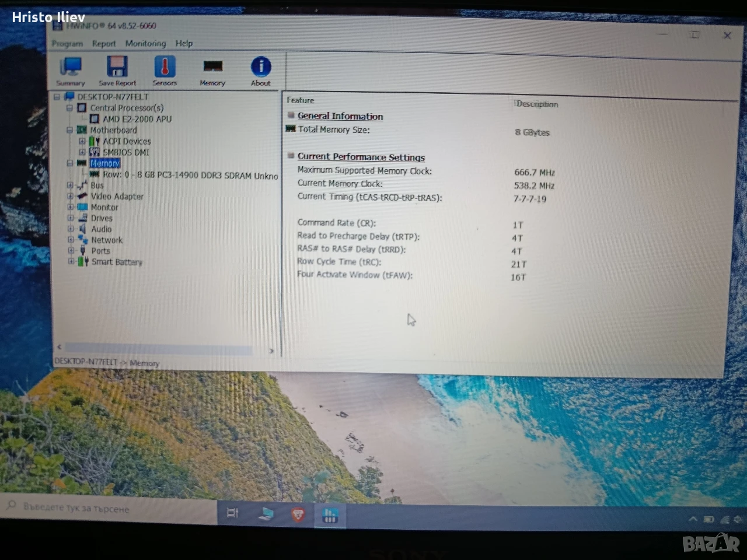Screen dimensions: 747x560
Task: Select the Motherboard tree icon
Action: [82, 130]
